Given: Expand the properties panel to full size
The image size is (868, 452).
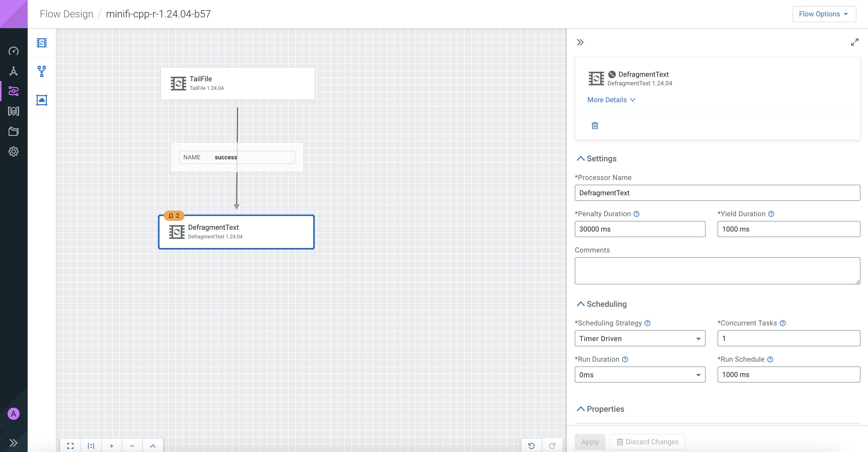Looking at the screenshot, I should pyautogui.click(x=854, y=43).
